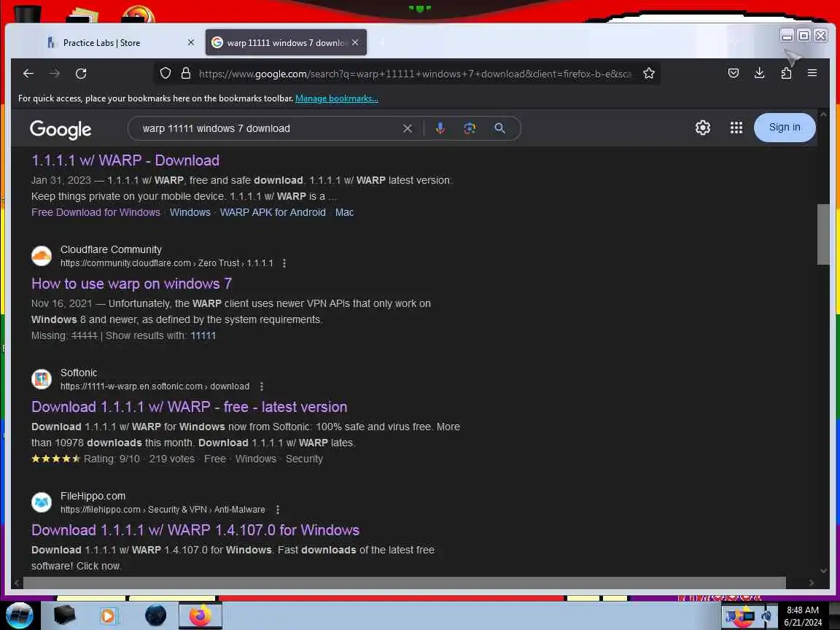Screen dimensions: 840x630
Task: Open the Google apps grid
Action: pyautogui.click(x=736, y=128)
